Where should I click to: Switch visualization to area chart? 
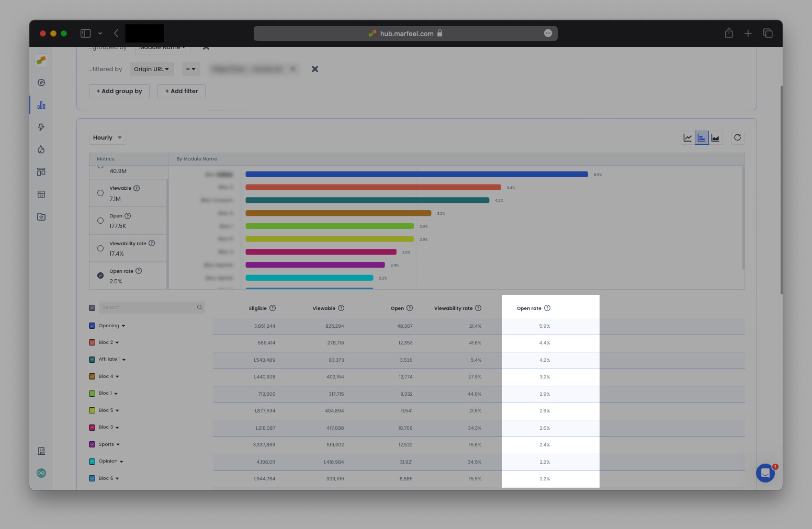pyautogui.click(x=715, y=137)
